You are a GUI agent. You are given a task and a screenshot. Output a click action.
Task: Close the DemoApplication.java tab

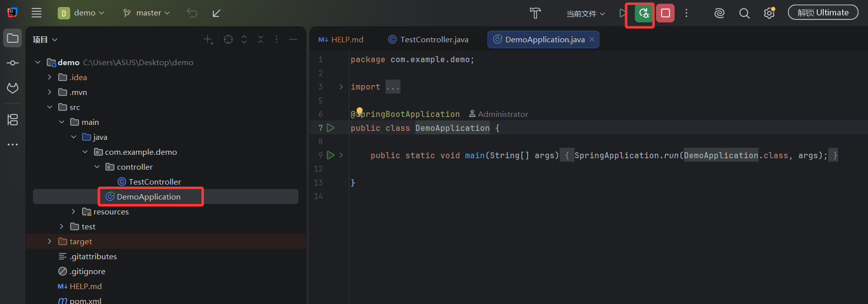pos(592,39)
